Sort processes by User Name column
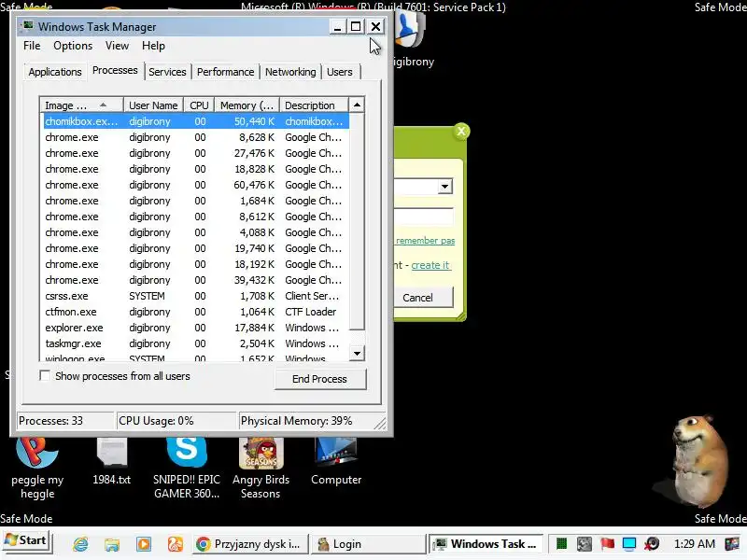The height and width of the screenshot is (560, 747). [153, 105]
